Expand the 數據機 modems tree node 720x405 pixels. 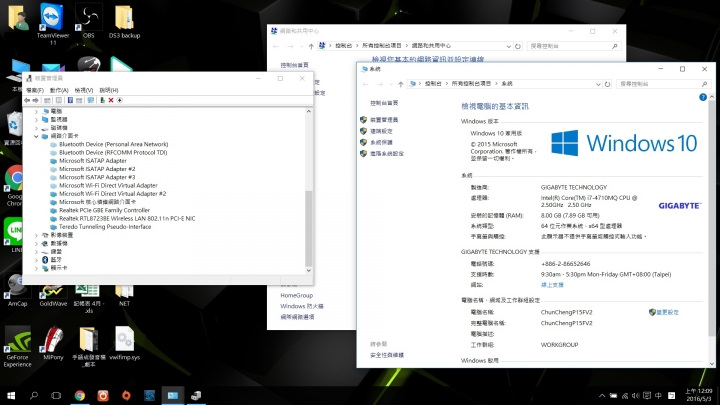[x=36, y=243]
